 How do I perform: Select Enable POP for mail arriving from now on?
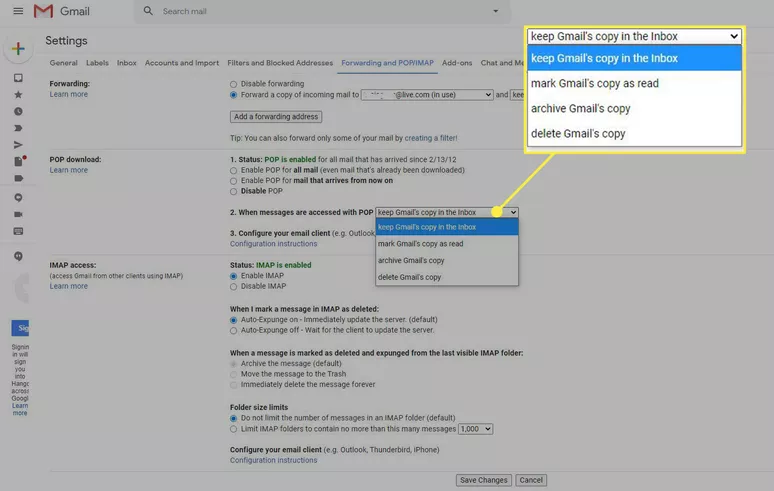tap(233, 181)
